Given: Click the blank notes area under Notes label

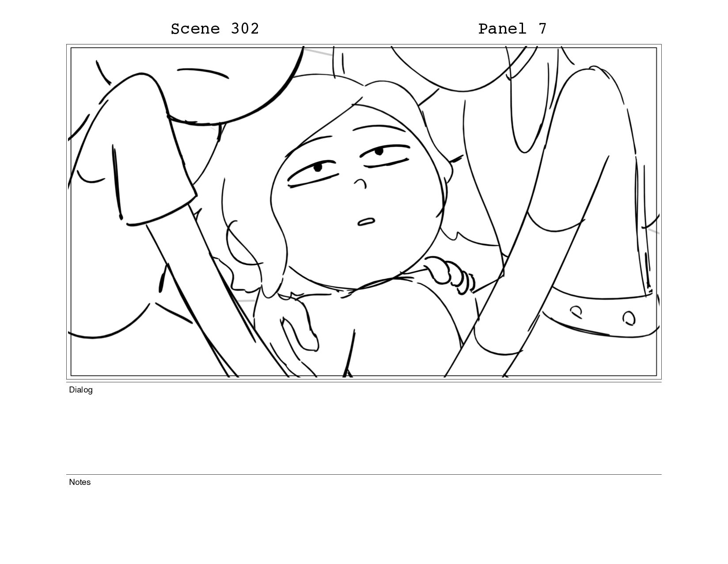Looking at the screenshot, I should (364, 517).
